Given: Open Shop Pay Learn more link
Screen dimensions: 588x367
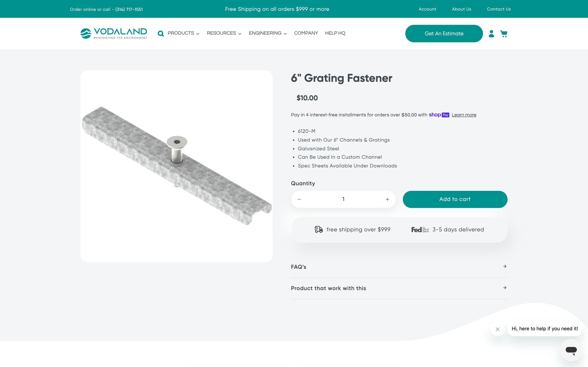Looking at the screenshot, I should point(464,115).
